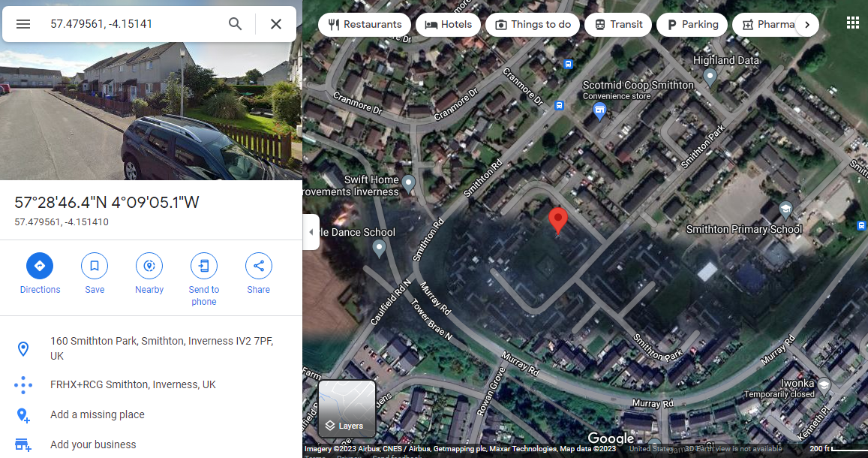Send location to phone
868x458 pixels.
point(204,279)
